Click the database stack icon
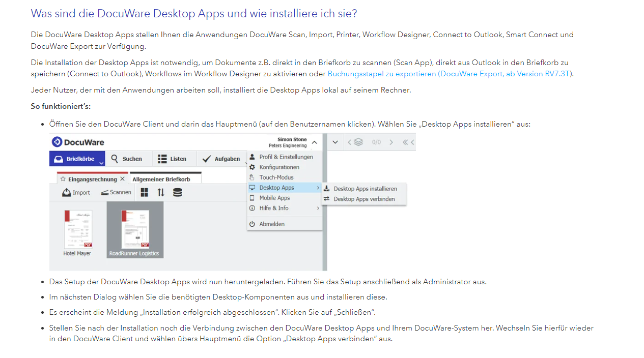644x358 pixels. pos(177,192)
